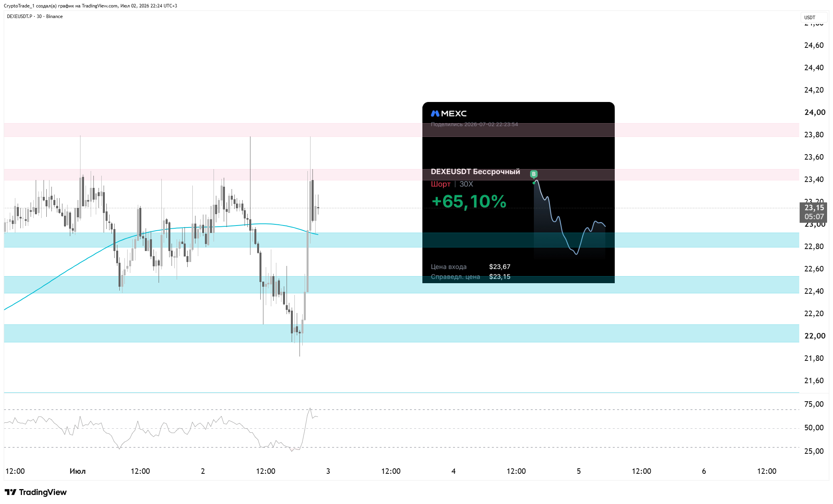Select the USDT currency label

click(810, 17)
